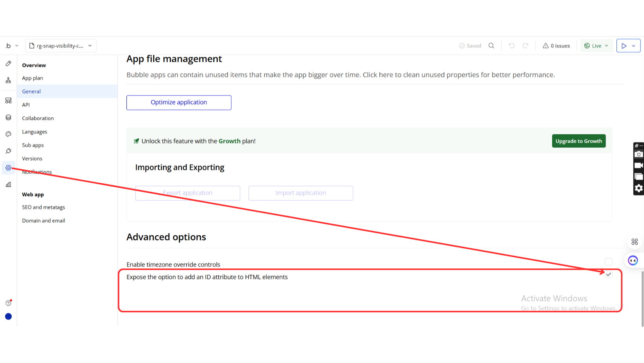Click the redo arrow icon
Image resolution: width=644 pixels, height=363 pixels.
[525, 46]
